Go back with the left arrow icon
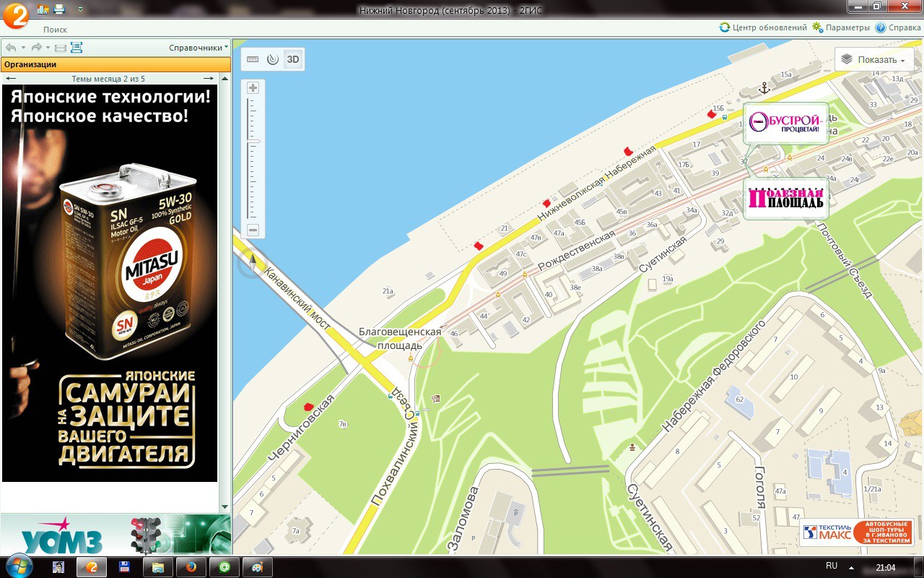This screenshot has width=924, height=578. (x=11, y=48)
